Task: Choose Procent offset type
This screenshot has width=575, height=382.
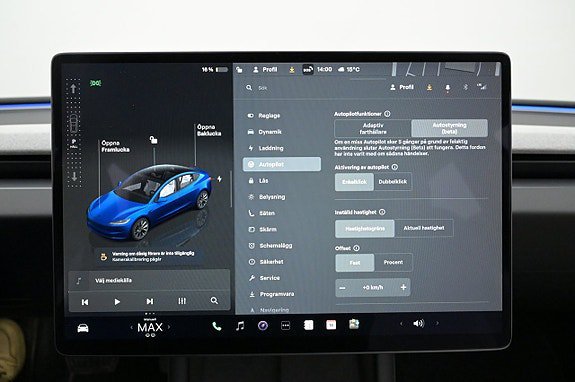Action: (x=393, y=262)
